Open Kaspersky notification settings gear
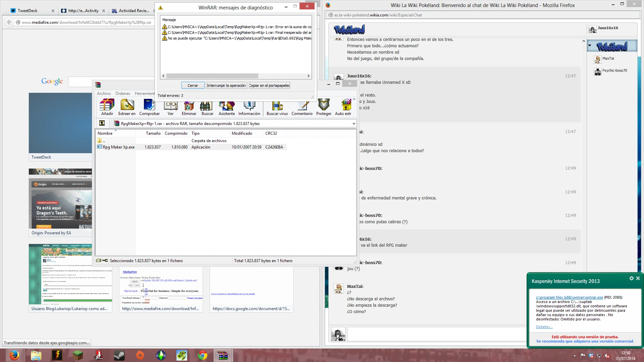 pos(631,279)
